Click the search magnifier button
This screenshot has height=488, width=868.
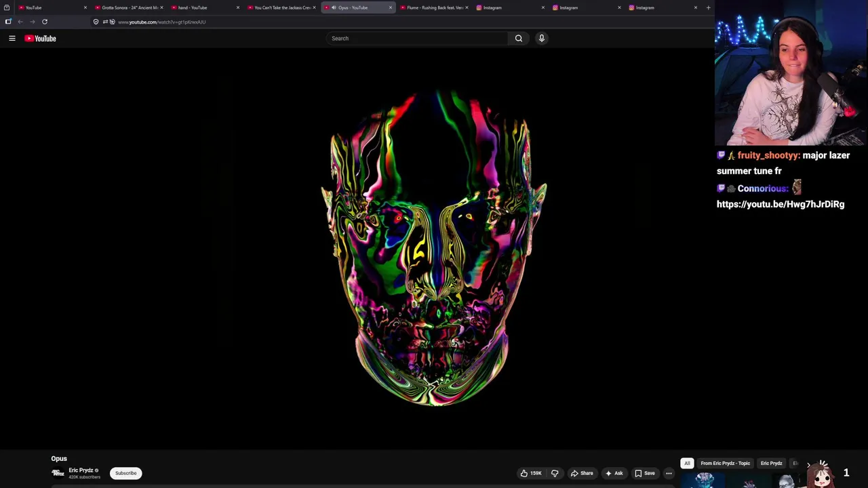pos(519,39)
